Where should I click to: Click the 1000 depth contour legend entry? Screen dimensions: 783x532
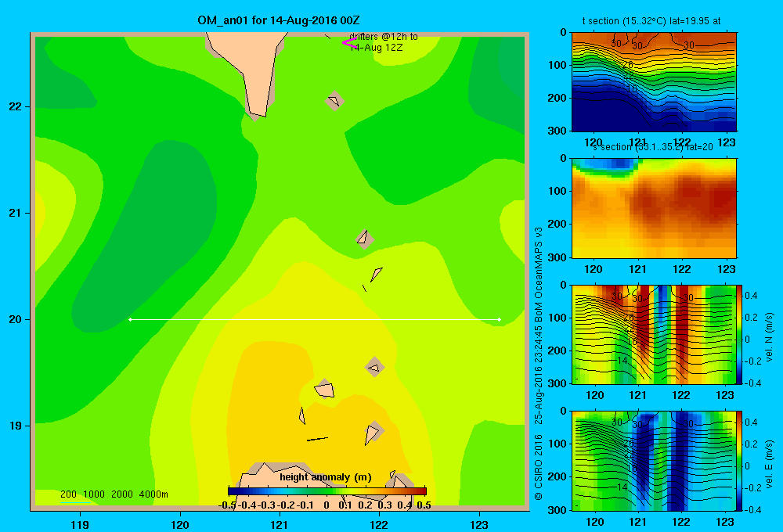coord(94,494)
